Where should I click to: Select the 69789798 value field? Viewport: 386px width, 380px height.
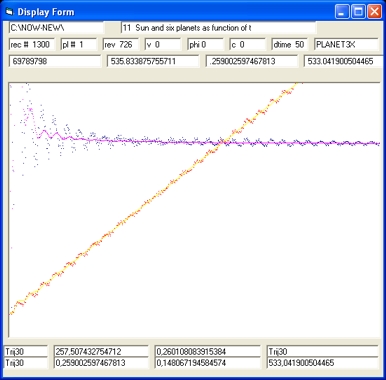point(55,61)
